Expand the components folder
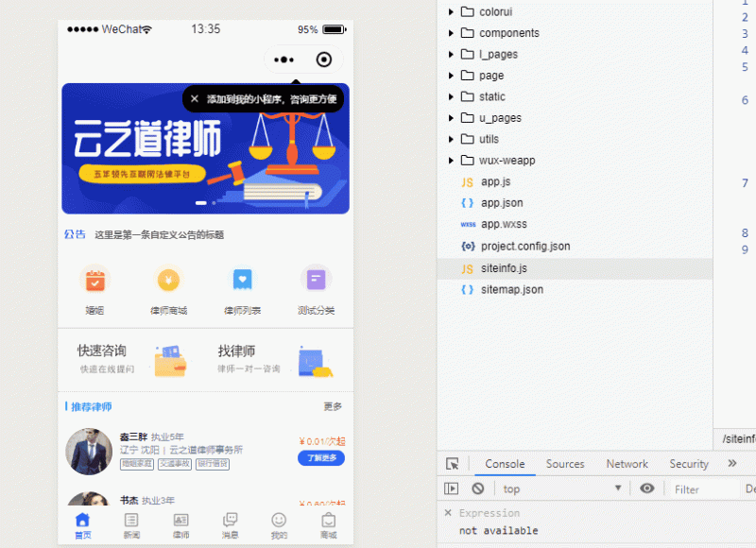Image resolution: width=756 pixels, height=548 pixels. coord(451,32)
